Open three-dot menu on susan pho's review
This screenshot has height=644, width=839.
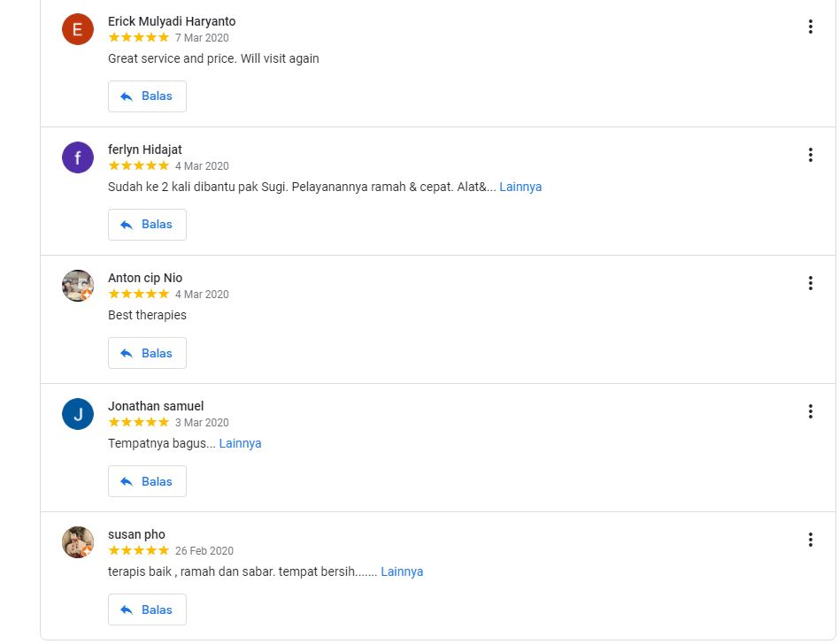(810, 540)
